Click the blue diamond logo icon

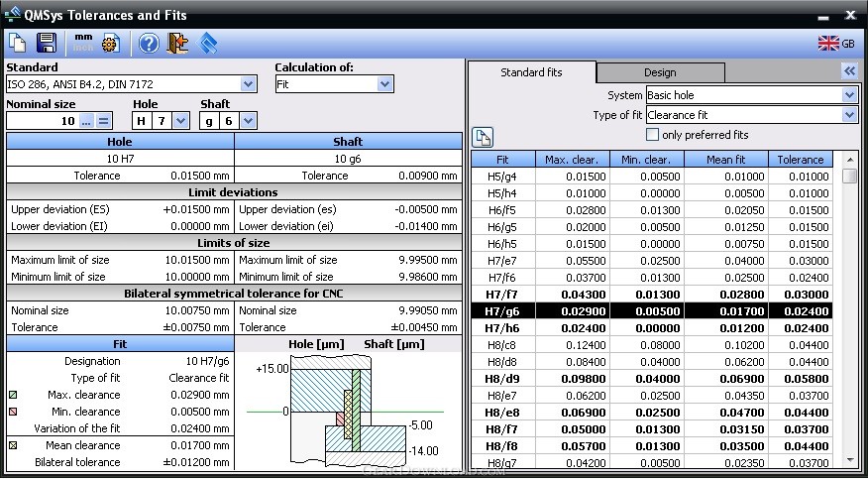[x=207, y=44]
